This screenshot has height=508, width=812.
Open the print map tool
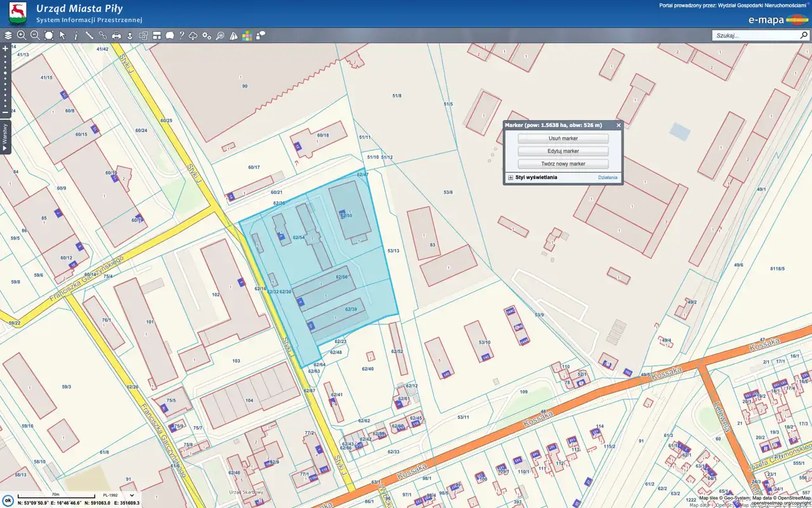(117, 36)
